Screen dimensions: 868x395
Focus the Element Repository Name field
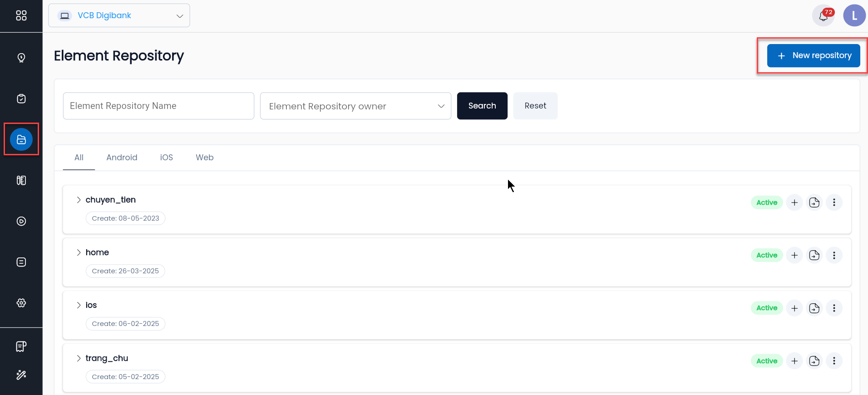(158, 106)
